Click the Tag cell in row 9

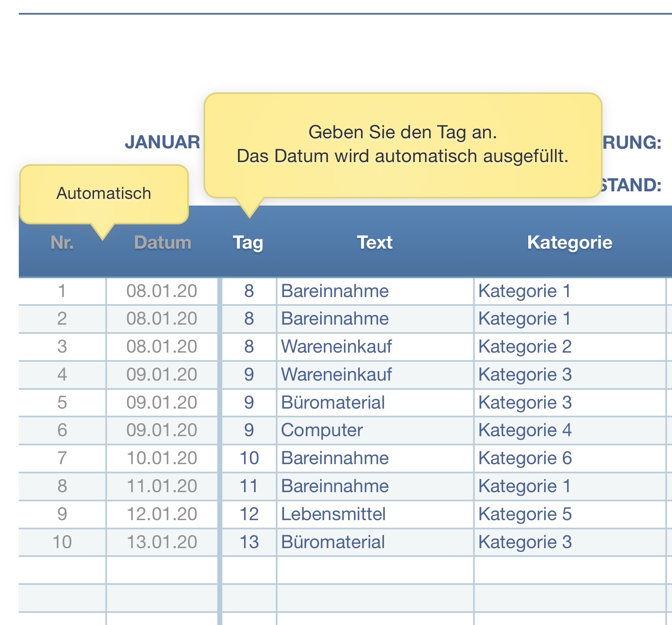[249, 514]
